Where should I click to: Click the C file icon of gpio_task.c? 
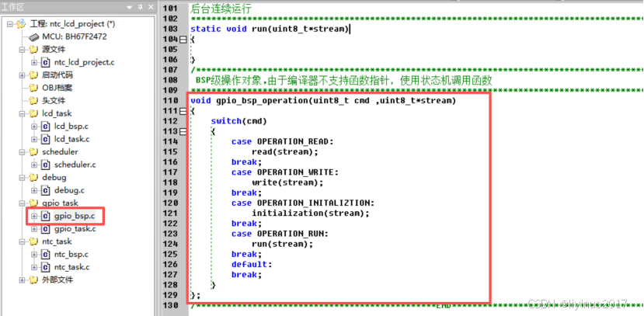click(46, 228)
